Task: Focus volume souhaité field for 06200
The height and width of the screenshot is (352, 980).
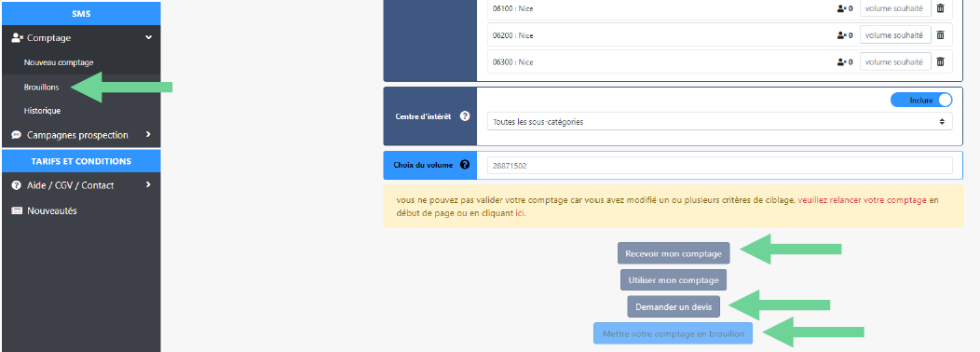Action: (895, 35)
